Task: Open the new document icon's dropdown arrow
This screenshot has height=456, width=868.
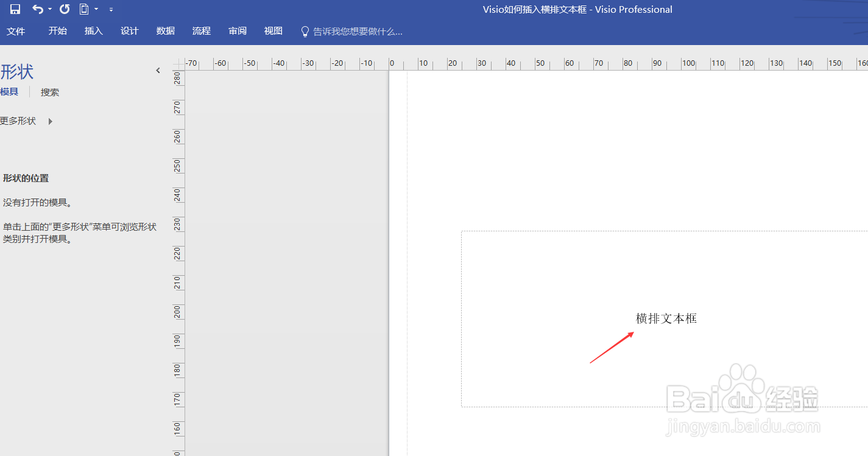Action: point(96,9)
